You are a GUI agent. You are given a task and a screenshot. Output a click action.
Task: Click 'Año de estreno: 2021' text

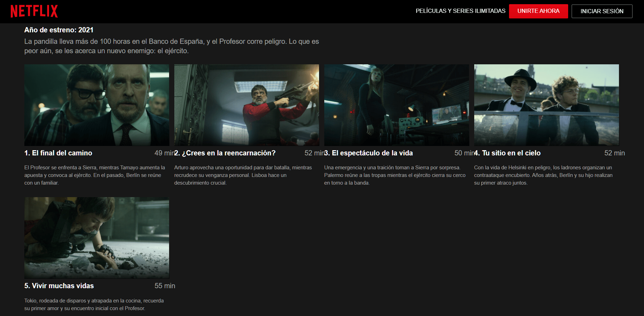pyautogui.click(x=59, y=30)
